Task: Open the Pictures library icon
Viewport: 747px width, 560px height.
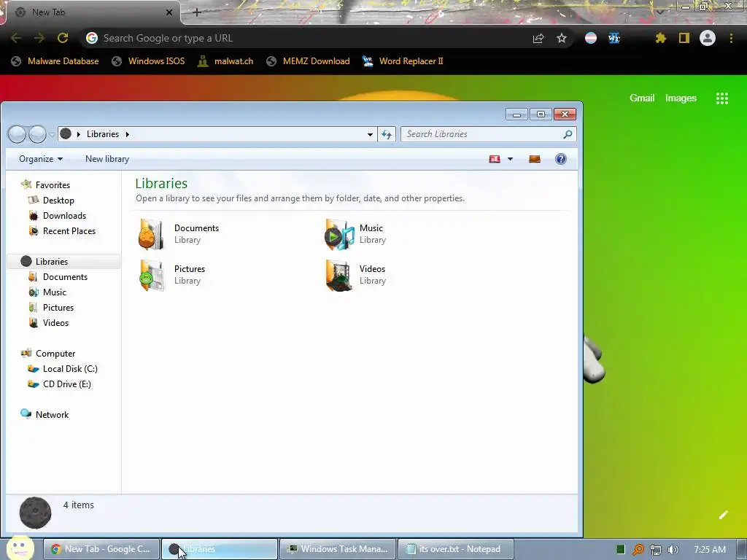Action: [x=151, y=275]
